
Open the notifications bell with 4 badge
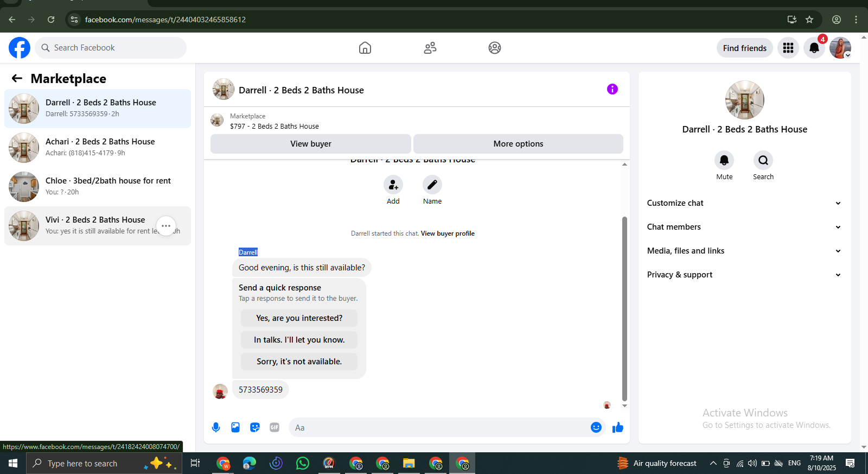[814, 48]
